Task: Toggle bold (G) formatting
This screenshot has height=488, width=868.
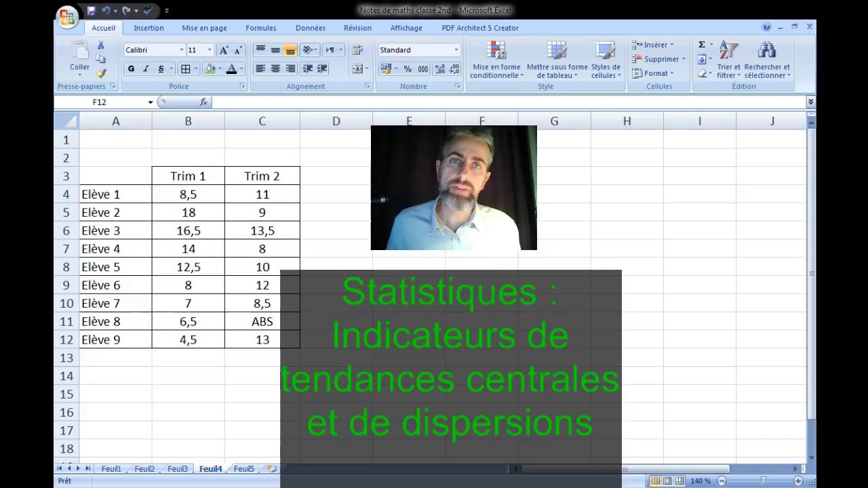Action: coord(131,69)
